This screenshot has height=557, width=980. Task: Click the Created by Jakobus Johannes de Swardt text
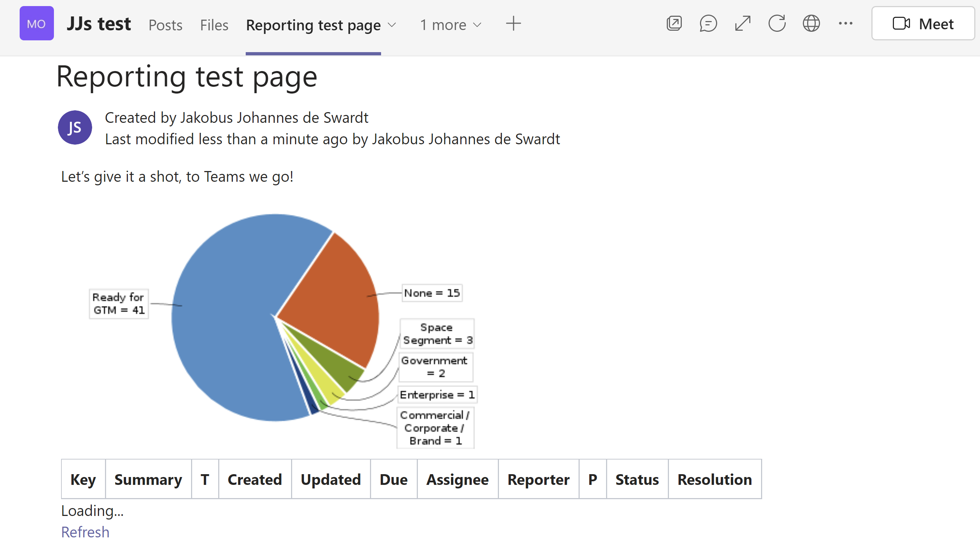click(237, 117)
